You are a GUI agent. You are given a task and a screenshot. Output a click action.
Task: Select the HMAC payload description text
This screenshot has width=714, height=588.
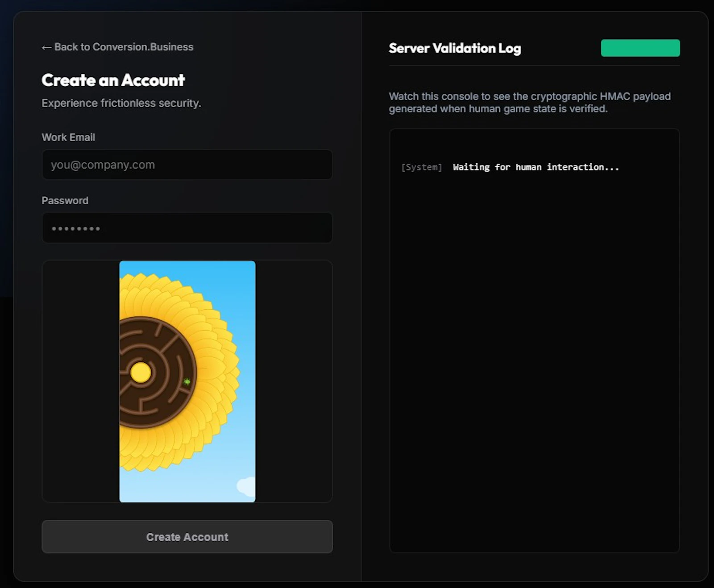point(530,103)
